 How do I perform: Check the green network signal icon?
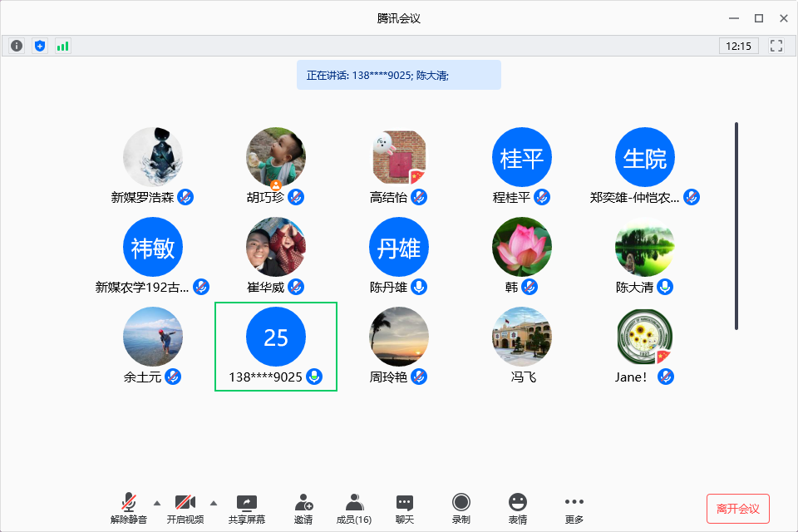[x=63, y=47]
